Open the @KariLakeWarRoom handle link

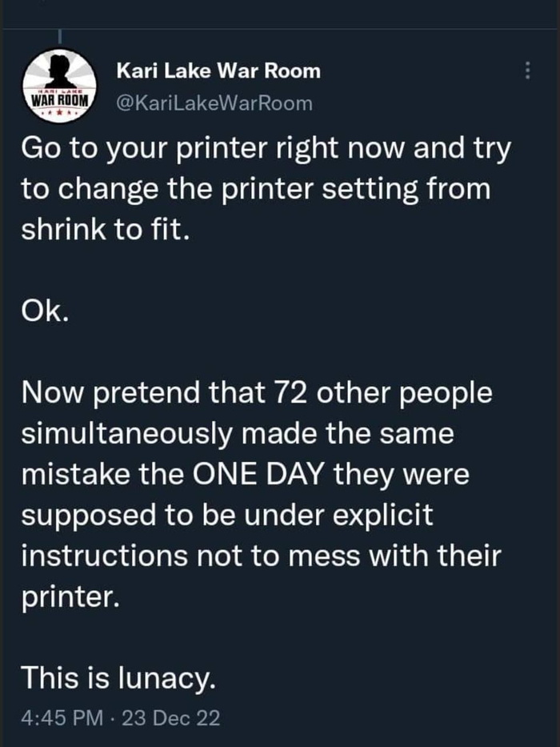click(214, 103)
